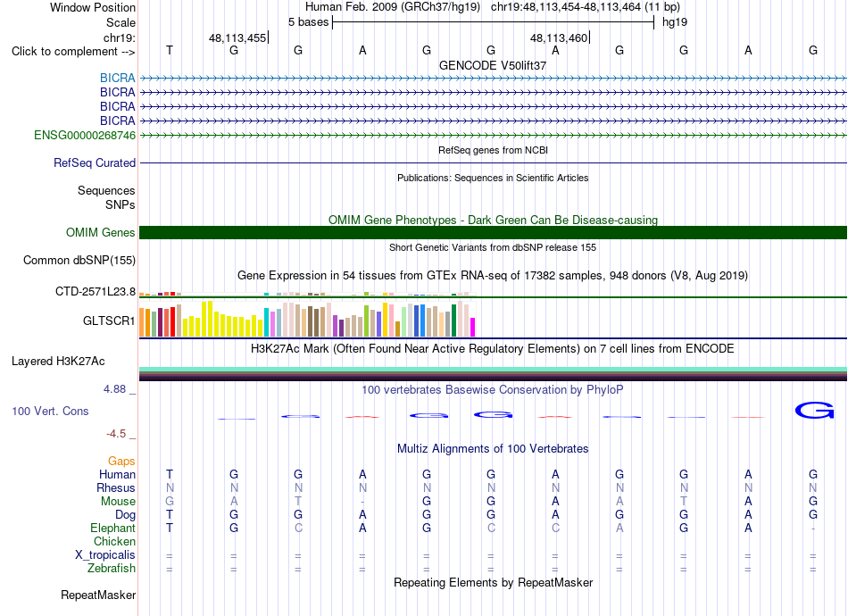Select the Dog alignment row label

pyautogui.click(x=125, y=515)
